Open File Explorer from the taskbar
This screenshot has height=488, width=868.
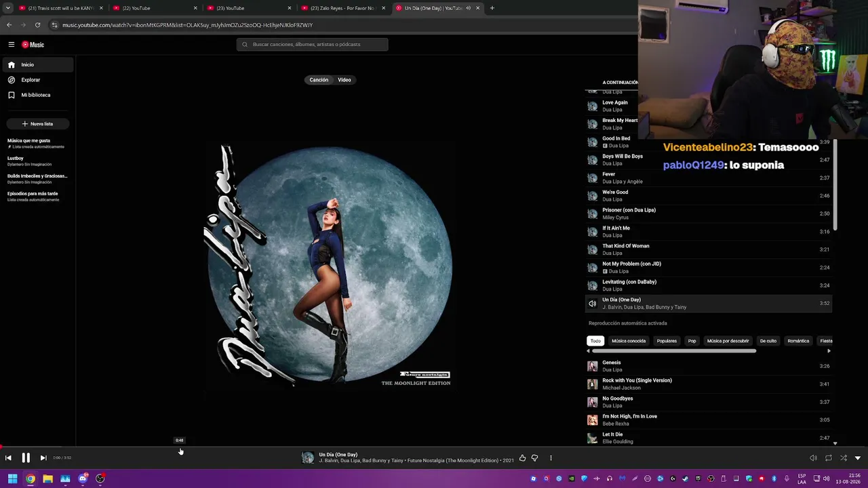pyautogui.click(x=47, y=479)
